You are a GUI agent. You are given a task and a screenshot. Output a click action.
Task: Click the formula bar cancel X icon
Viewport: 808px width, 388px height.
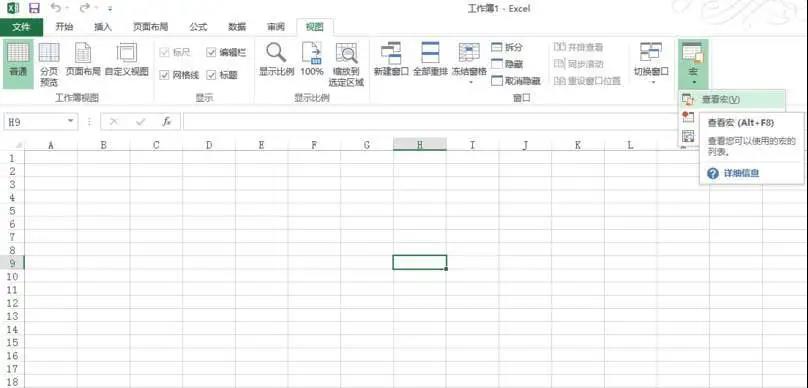tap(113, 122)
